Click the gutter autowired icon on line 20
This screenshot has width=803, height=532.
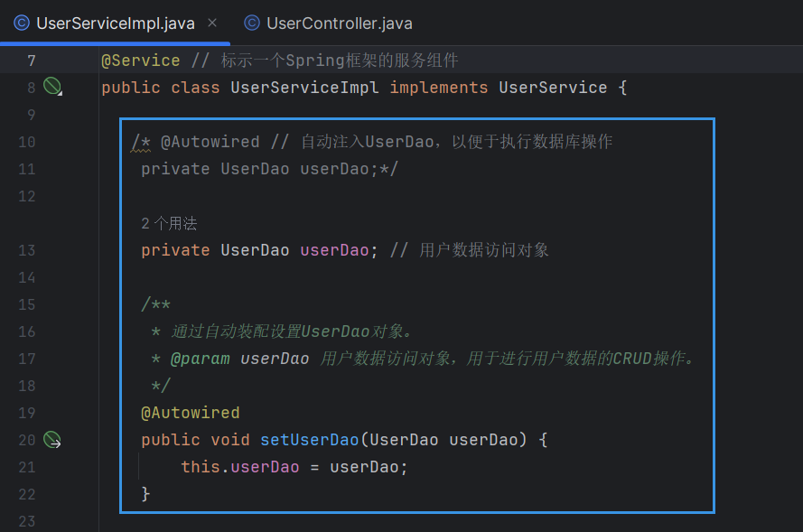click(52, 440)
